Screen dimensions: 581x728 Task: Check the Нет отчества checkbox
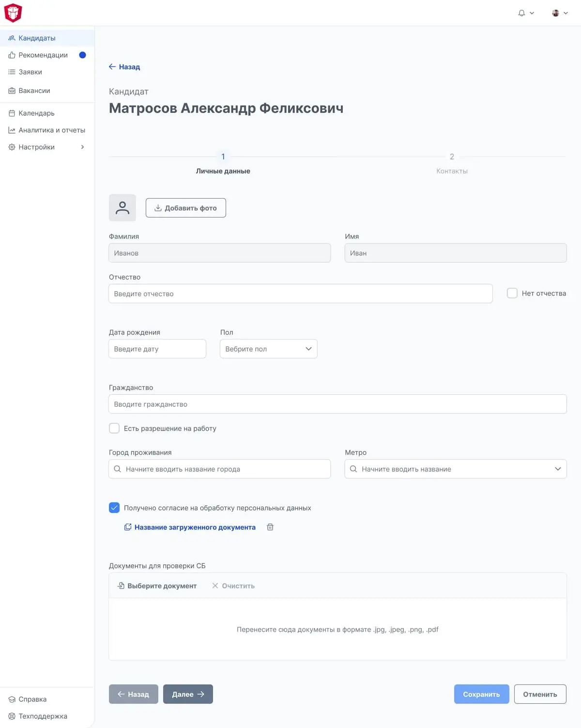pyautogui.click(x=512, y=293)
